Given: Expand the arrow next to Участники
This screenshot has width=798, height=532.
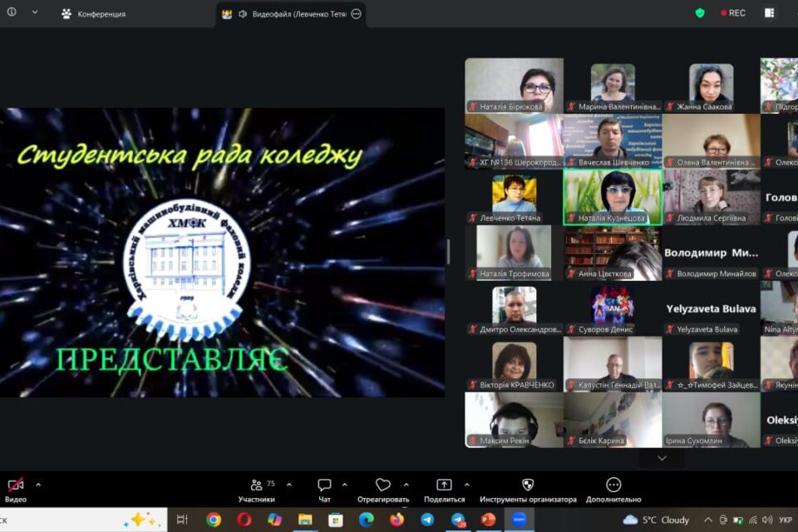Looking at the screenshot, I should [x=289, y=485].
